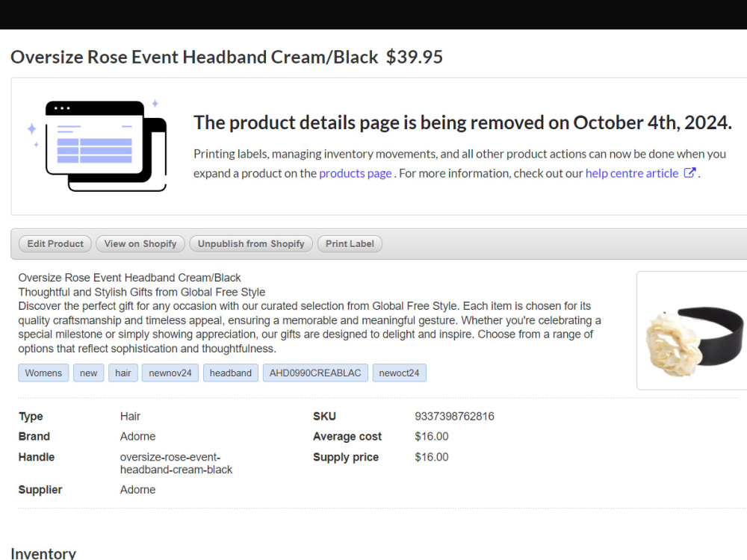The image size is (747, 560).
Task: Open the help centre article link
Action: [632, 173]
